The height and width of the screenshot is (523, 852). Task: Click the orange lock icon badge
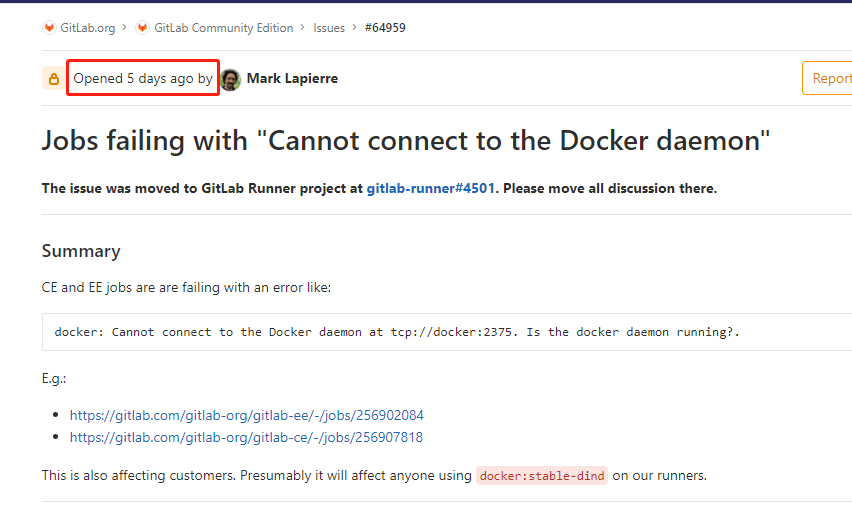click(x=53, y=78)
